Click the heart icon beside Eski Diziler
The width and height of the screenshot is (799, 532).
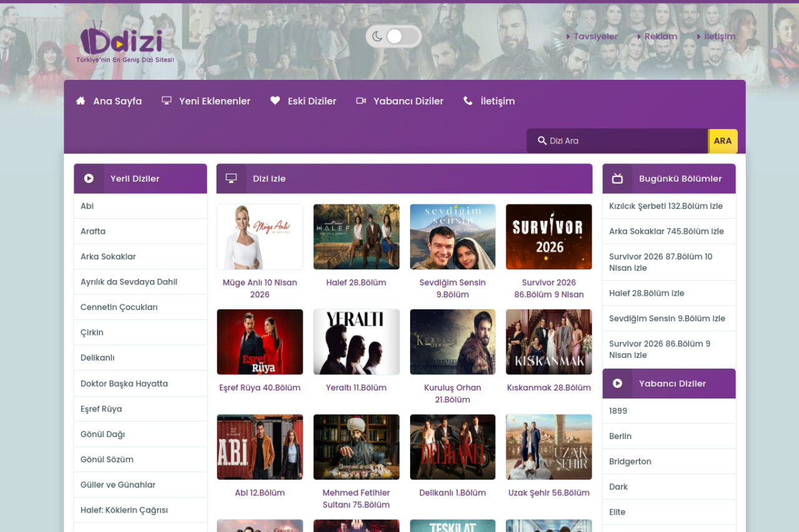275,100
